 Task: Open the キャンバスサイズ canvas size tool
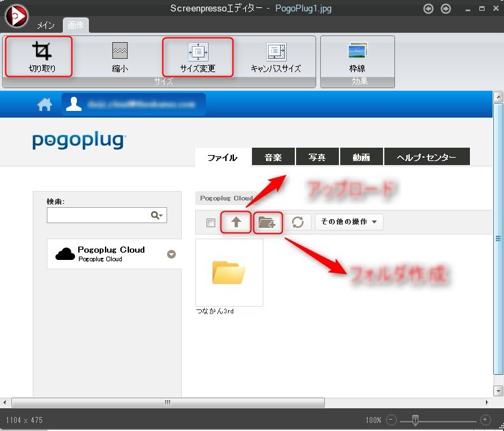click(276, 57)
